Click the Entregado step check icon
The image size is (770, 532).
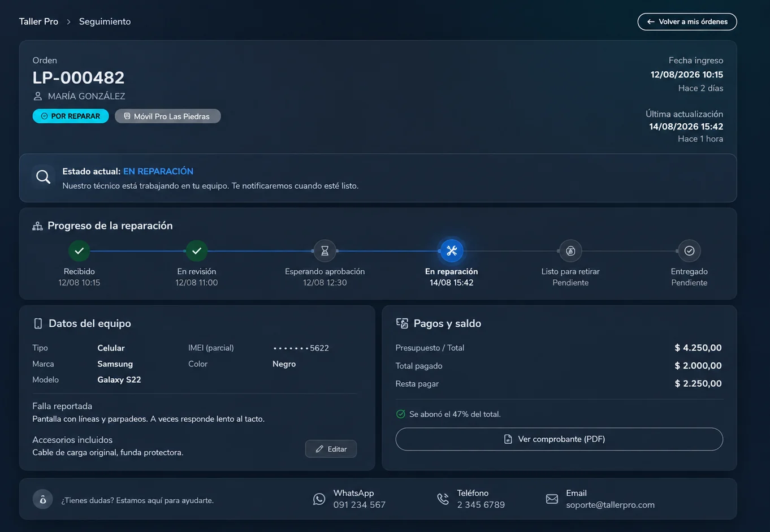[x=689, y=250]
